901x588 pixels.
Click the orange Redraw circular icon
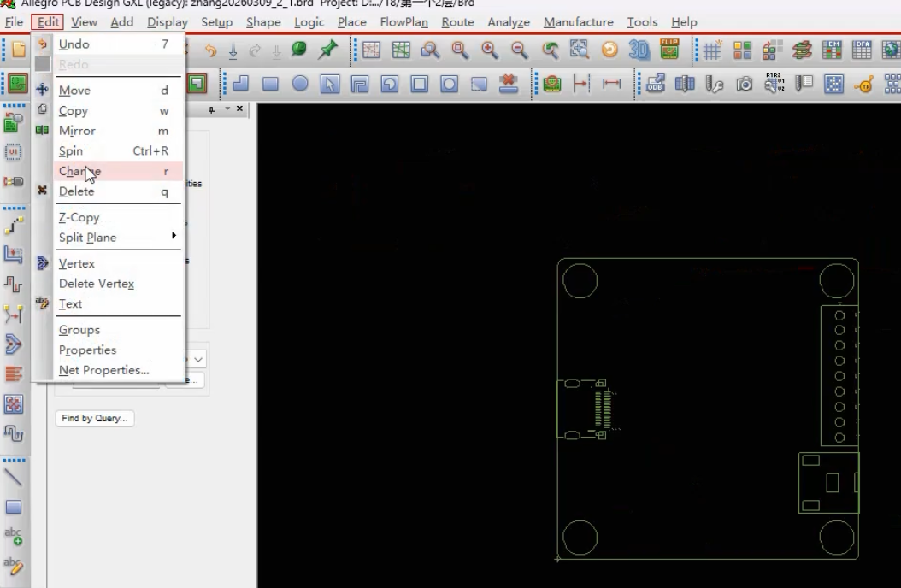point(609,50)
